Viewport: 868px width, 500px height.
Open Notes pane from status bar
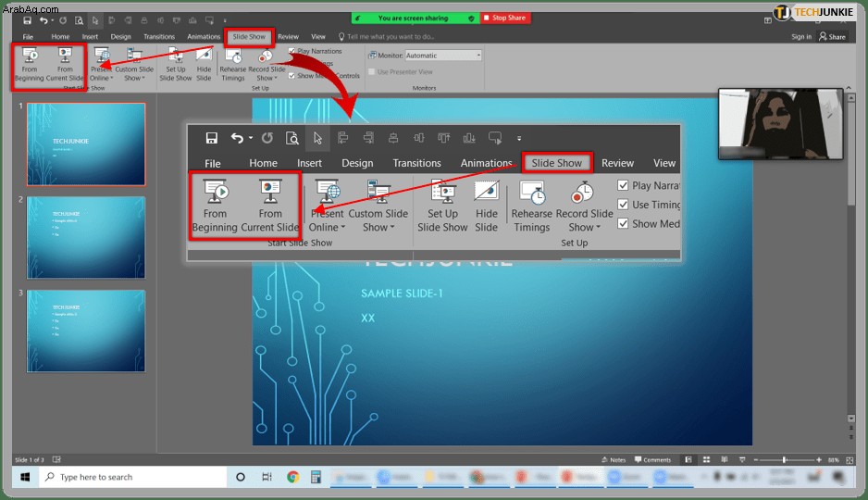[614, 459]
